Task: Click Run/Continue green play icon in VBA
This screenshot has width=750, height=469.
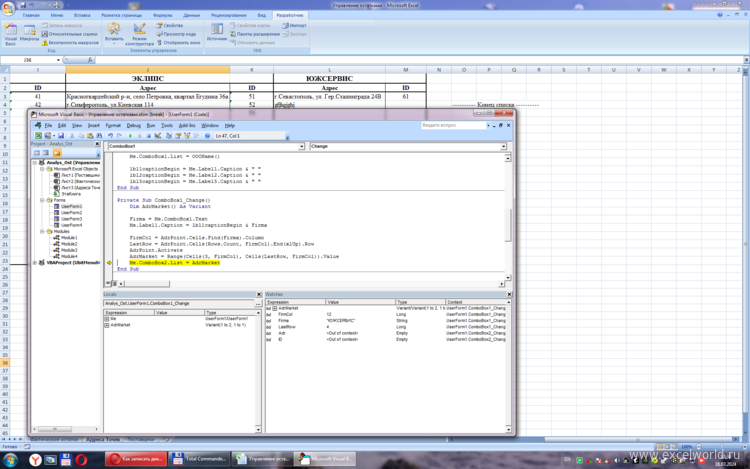Action: click(x=130, y=136)
